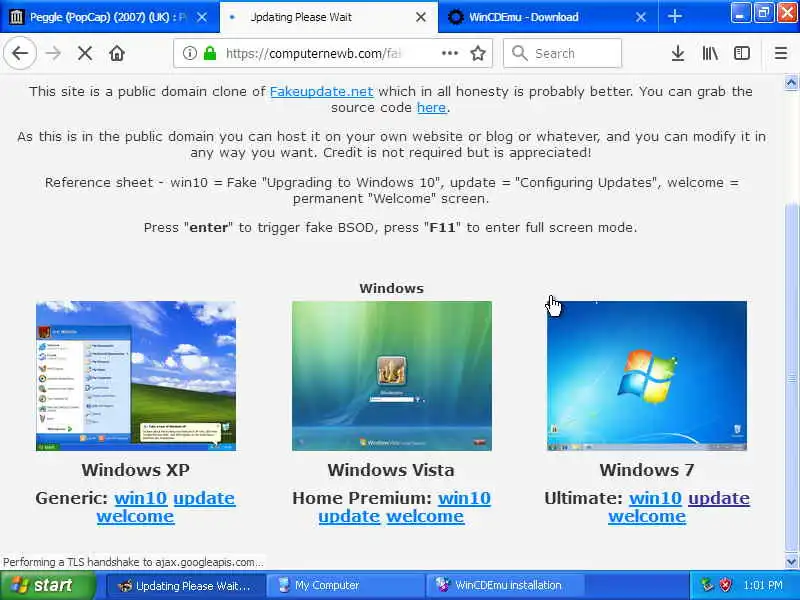Click the Search box
This screenshot has height=600, width=800.
[562, 53]
